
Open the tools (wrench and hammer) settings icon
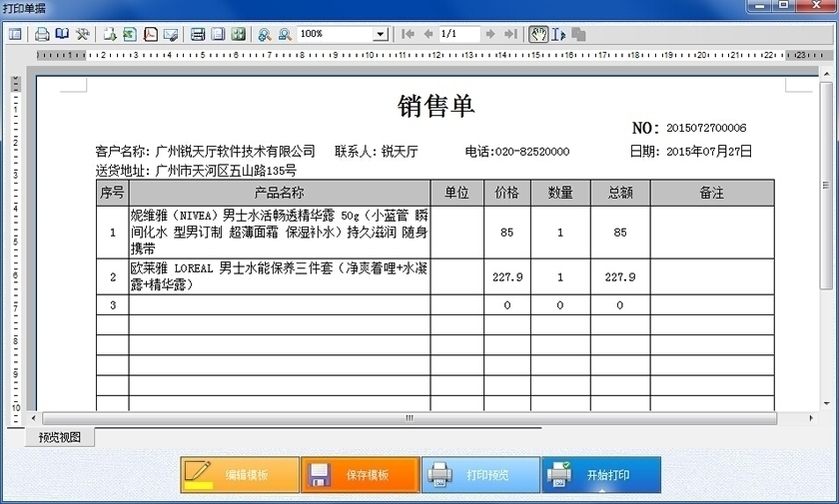coord(83,34)
